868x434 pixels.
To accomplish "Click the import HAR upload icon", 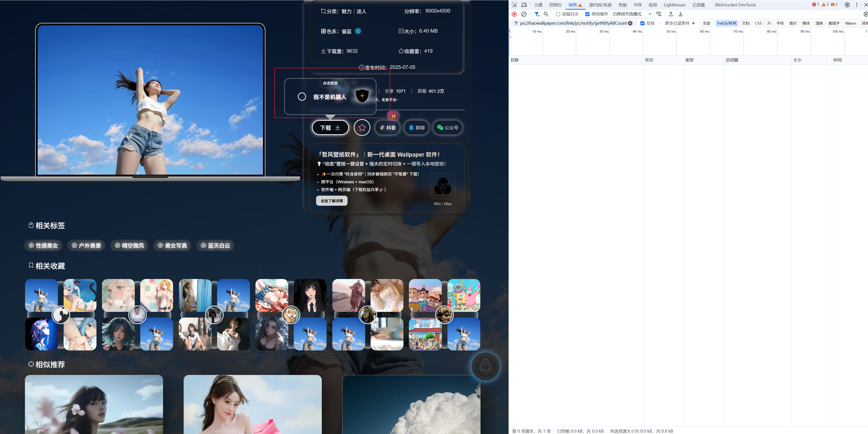I will tap(671, 14).
